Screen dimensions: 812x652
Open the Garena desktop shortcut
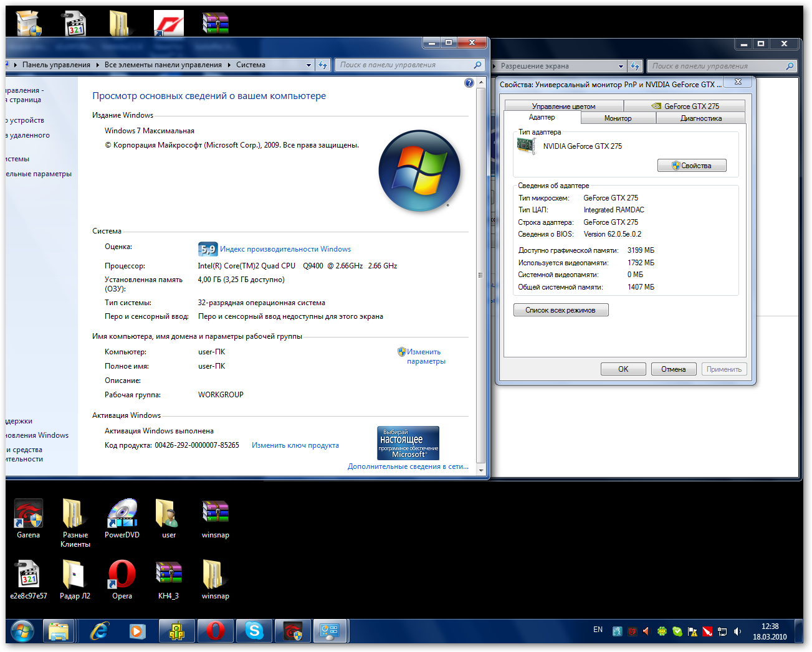pos(29,519)
